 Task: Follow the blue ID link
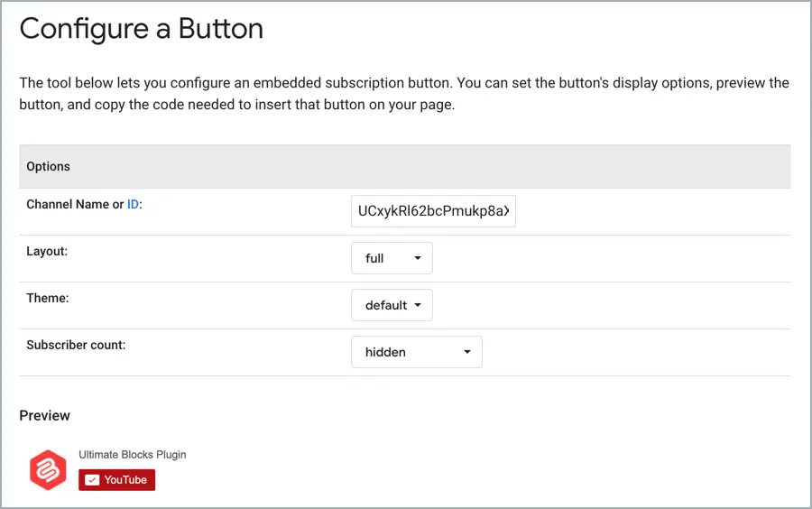coord(134,205)
